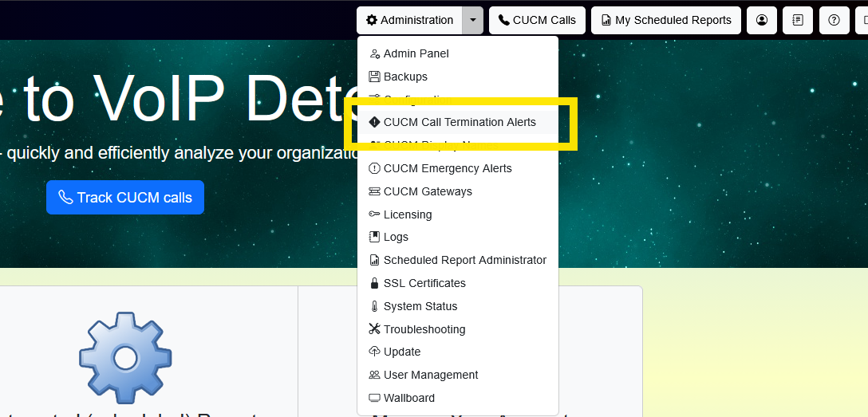The height and width of the screenshot is (417, 868).
Task: Click the Logs journal icon
Action: pos(374,237)
